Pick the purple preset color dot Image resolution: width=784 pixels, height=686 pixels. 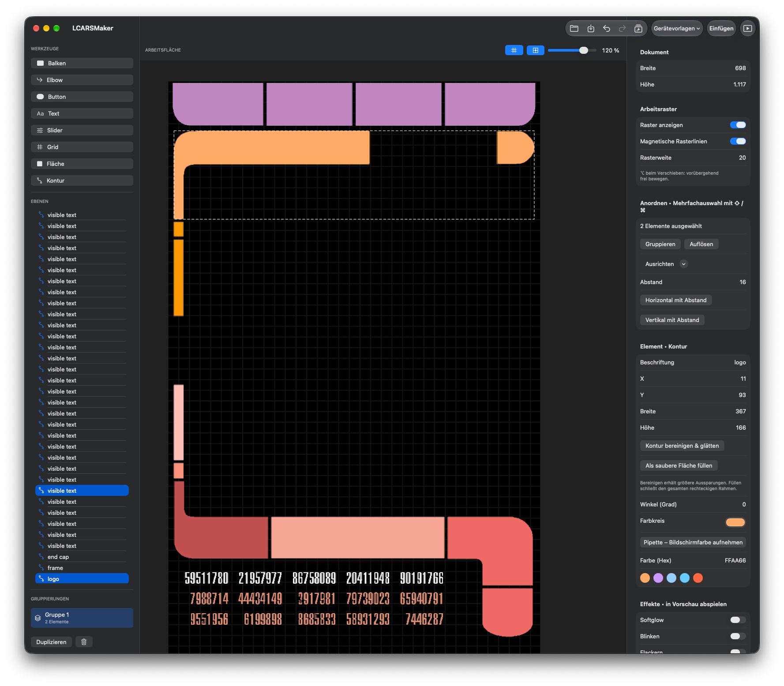click(658, 578)
